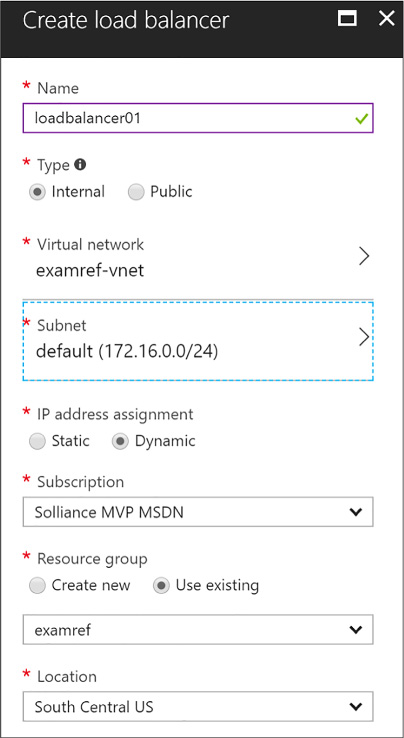Viewport: 404px width, 738px height.
Task: Select the Internal type radio button
Action: click(x=37, y=192)
